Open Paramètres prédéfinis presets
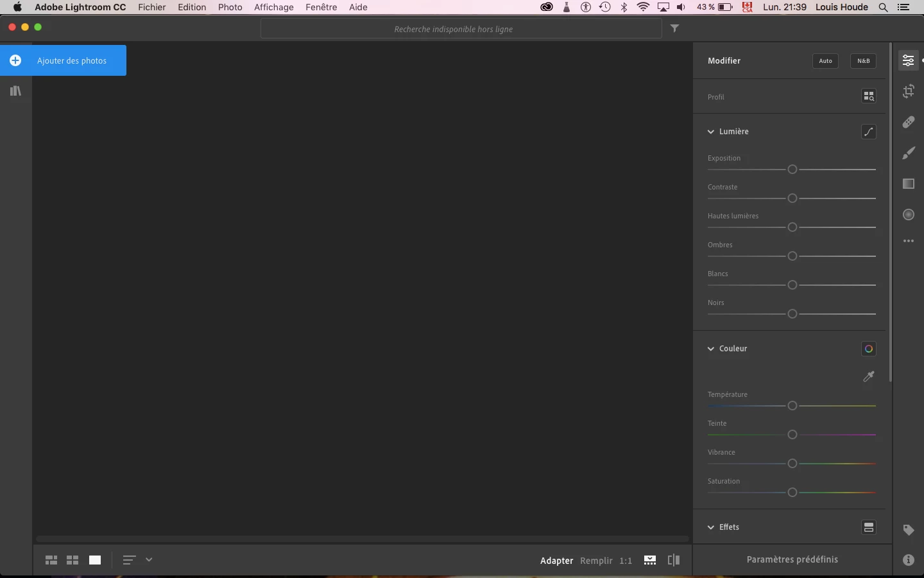Viewport: 924px width, 578px height. (792, 559)
